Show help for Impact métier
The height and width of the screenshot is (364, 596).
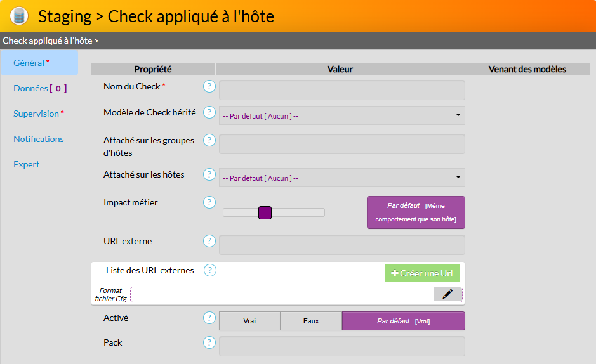click(x=209, y=202)
